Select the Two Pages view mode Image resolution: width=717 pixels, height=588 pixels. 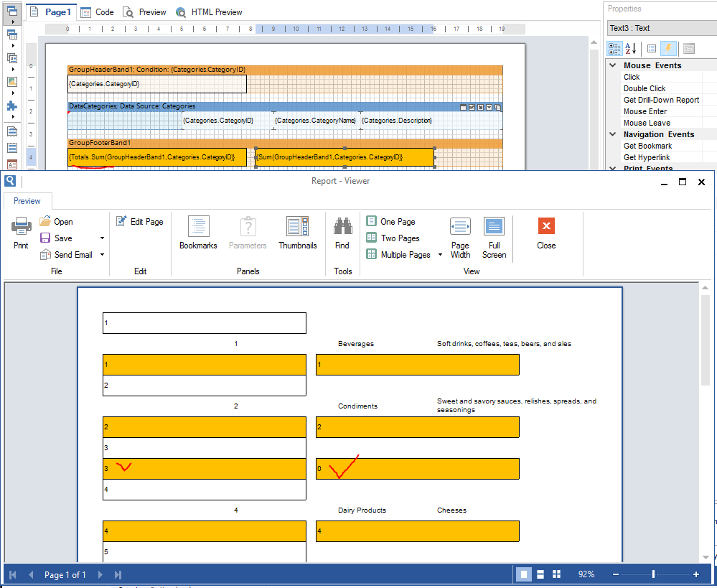(x=393, y=238)
